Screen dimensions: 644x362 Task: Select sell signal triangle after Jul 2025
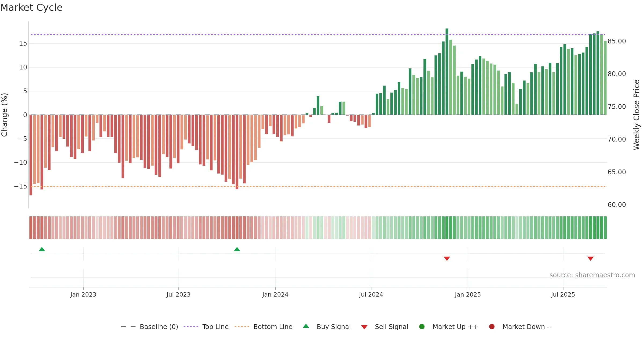[x=590, y=258]
